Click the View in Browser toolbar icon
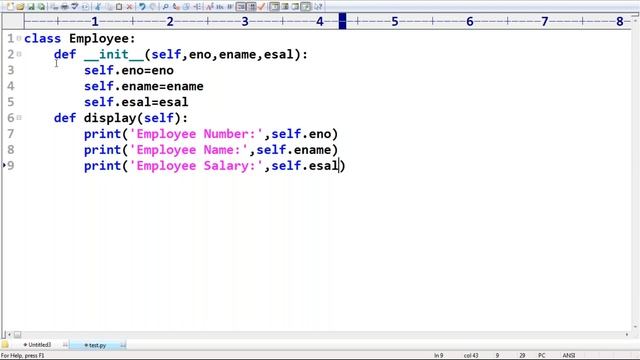Image resolution: width=640 pixels, height=360 pixels. pos(85,7)
